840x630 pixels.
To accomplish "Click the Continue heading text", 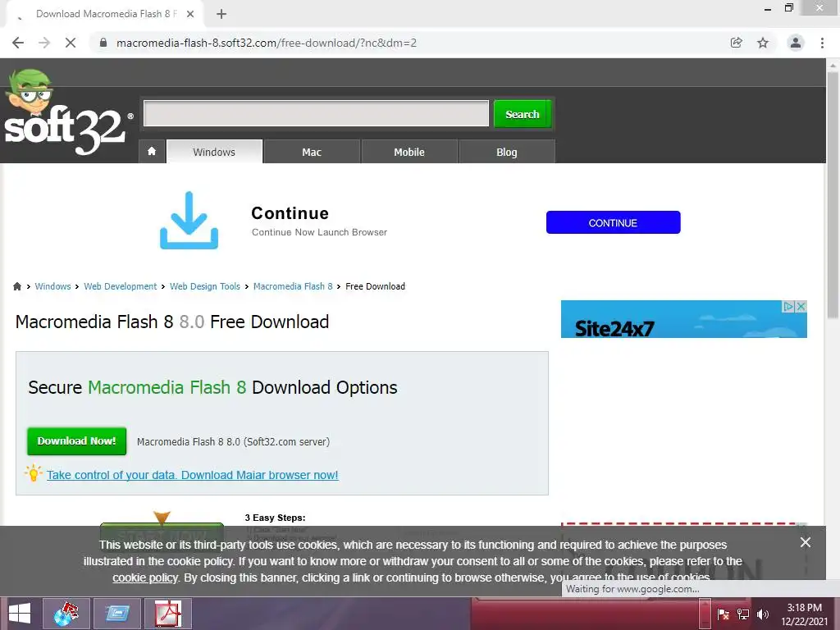I will 290,213.
